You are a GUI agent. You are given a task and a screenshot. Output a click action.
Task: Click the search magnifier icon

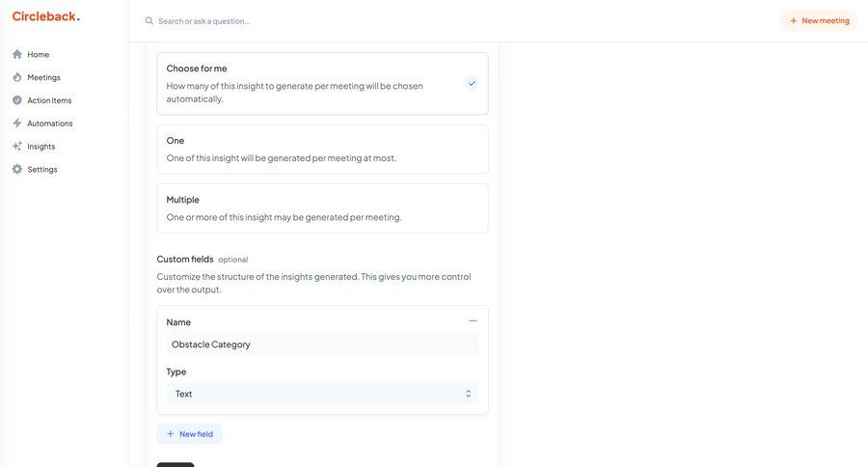click(x=149, y=21)
